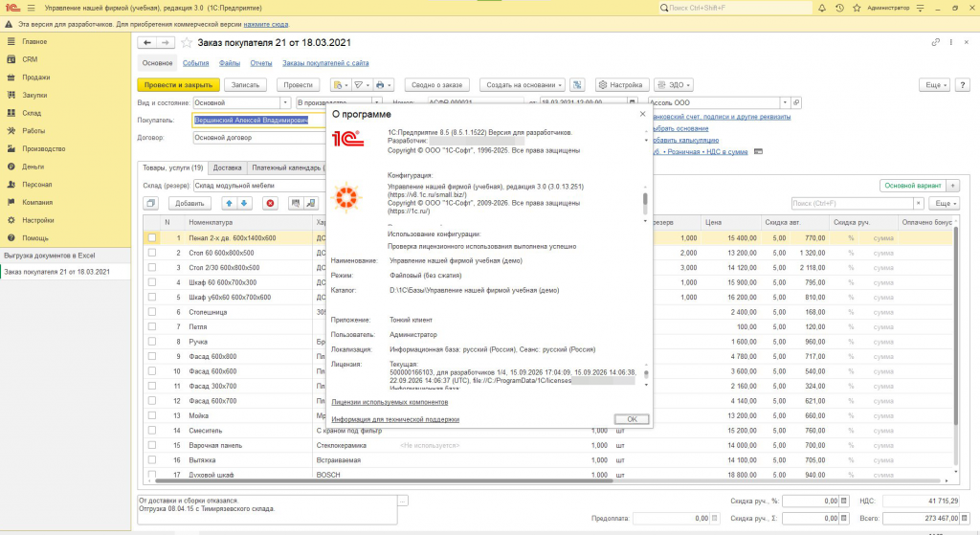Open Продажи section in sidebar

click(x=36, y=78)
